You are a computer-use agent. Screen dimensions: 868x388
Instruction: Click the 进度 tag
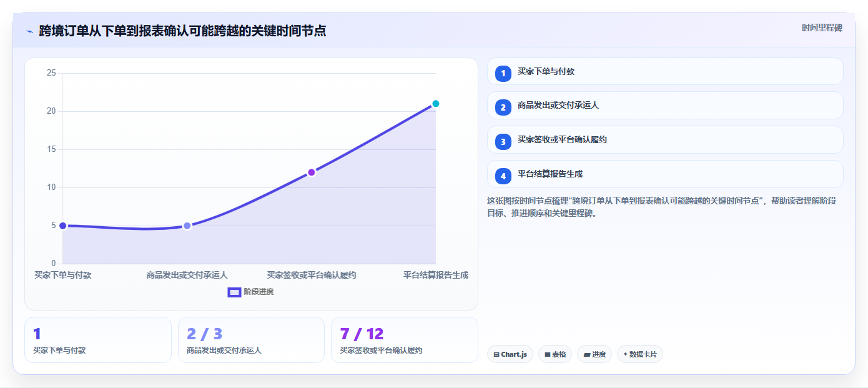click(594, 354)
